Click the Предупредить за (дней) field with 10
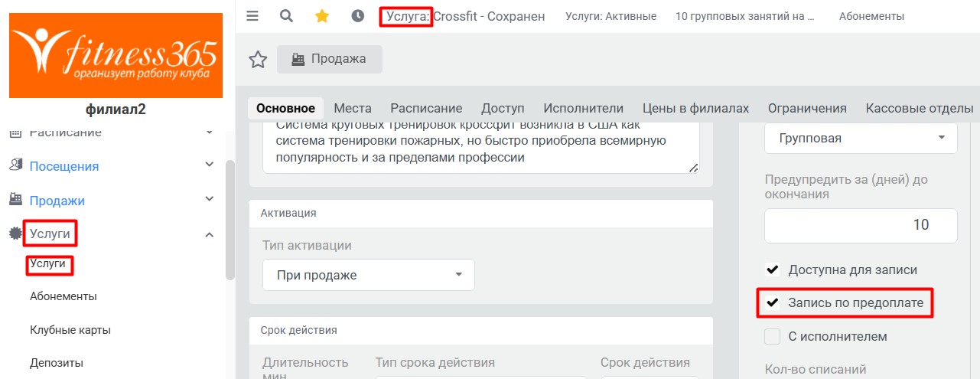 click(x=861, y=225)
